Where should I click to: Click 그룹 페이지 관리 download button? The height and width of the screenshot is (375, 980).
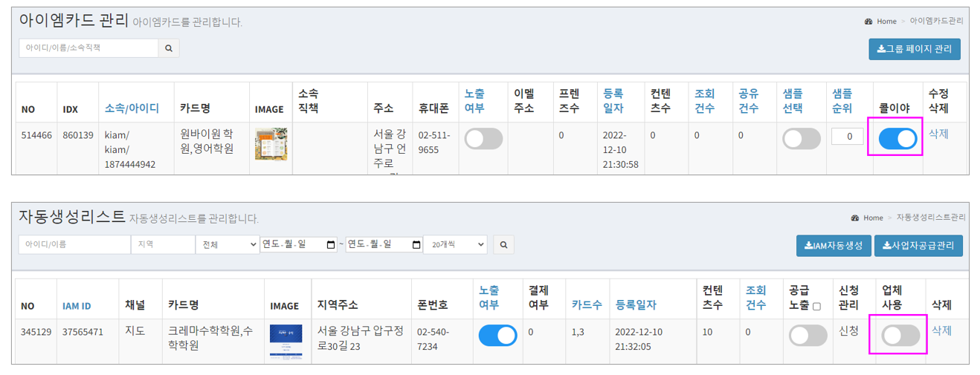point(915,49)
